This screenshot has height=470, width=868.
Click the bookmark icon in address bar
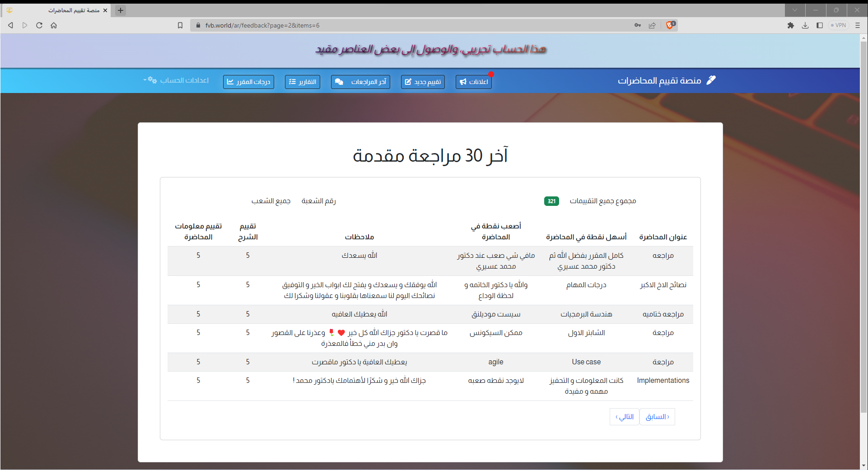180,25
